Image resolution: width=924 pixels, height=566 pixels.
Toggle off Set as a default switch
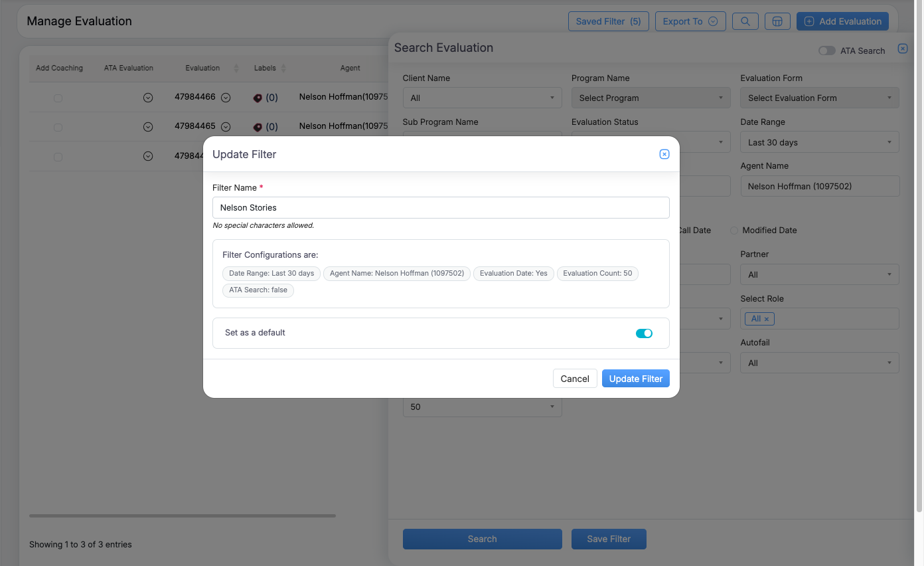(644, 333)
